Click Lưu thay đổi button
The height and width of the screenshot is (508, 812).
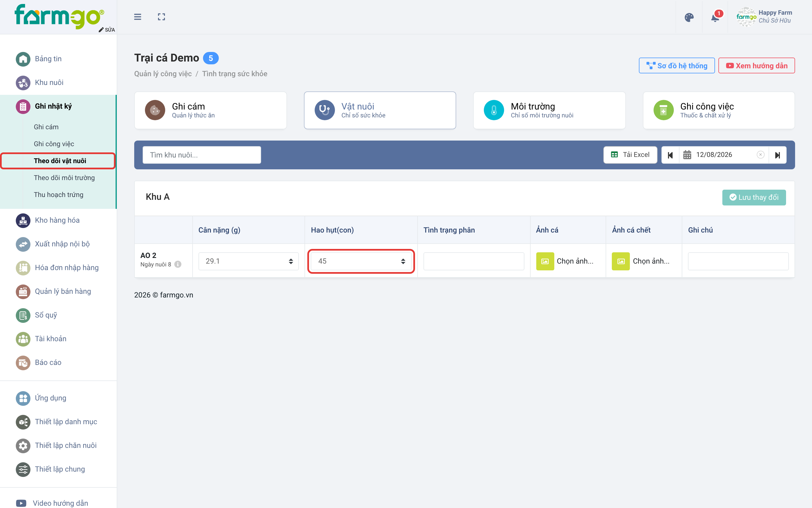754,197
